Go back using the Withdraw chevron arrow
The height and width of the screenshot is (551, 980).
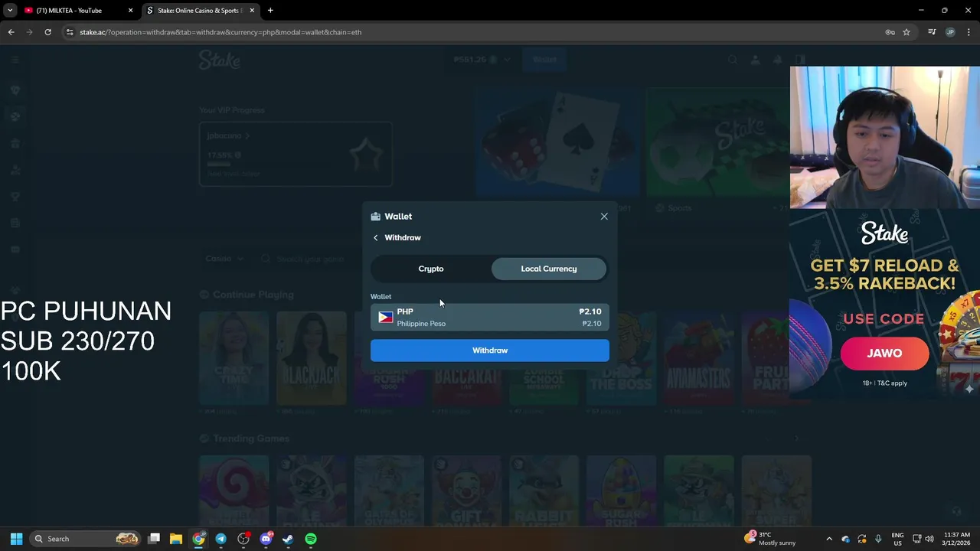376,238
